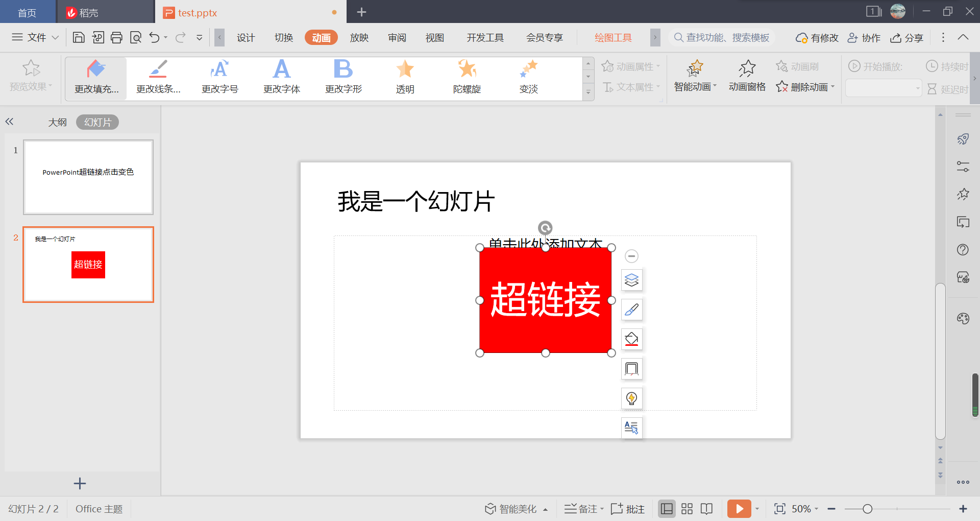Click the Print Preview icon
980x521 pixels.
click(136, 37)
